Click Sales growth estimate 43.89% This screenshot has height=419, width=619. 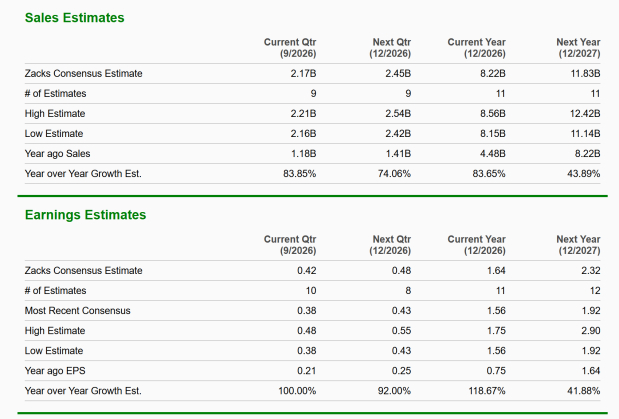tap(584, 174)
